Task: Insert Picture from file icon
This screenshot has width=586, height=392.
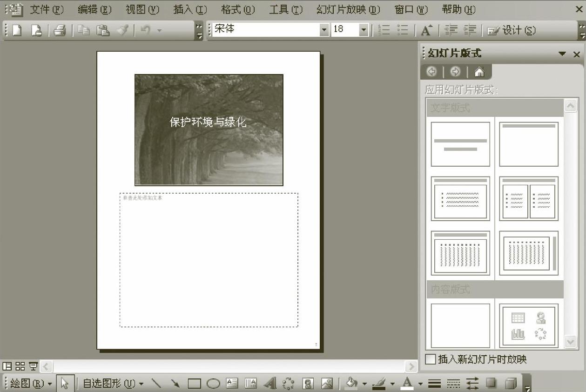Action: (x=327, y=384)
